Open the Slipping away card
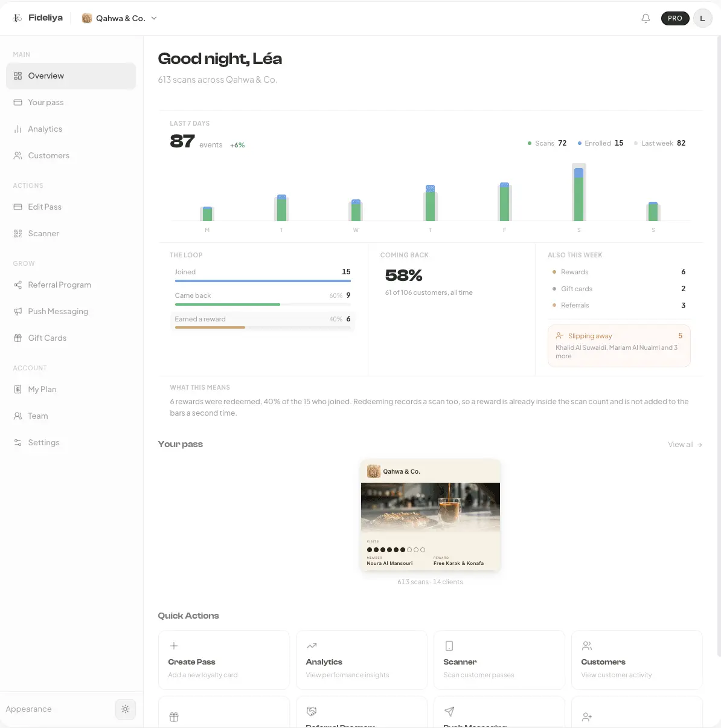This screenshot has height=728, width=721. [x=619, y=346]
